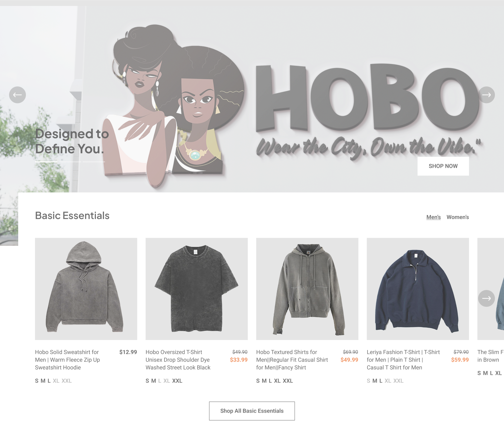The height and width of the screenshot is (441, 504).
Task: Open the gray zip hoodie image
Action: point(307,289)
